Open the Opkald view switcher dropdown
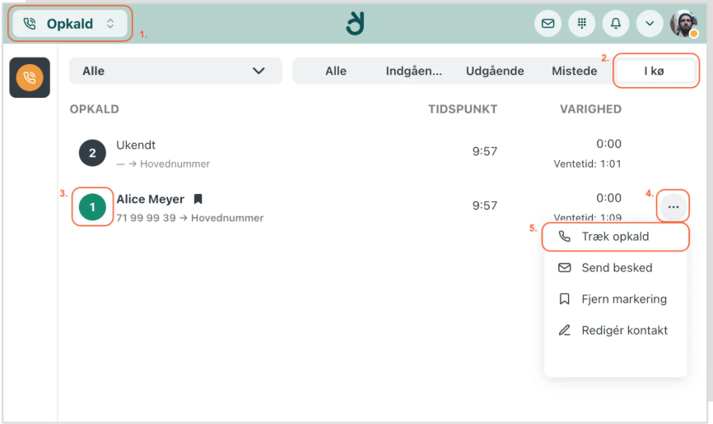Screen dimensions: 713x424 click(70, 23)
